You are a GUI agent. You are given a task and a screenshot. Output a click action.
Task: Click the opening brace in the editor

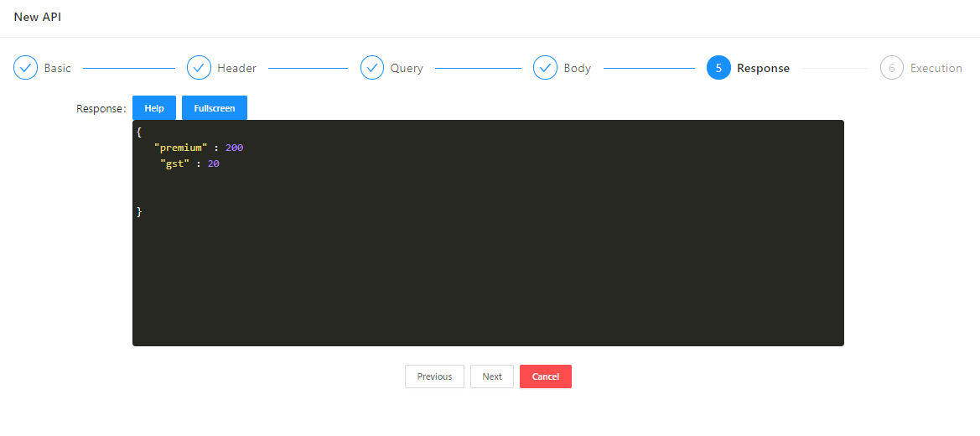139,132
